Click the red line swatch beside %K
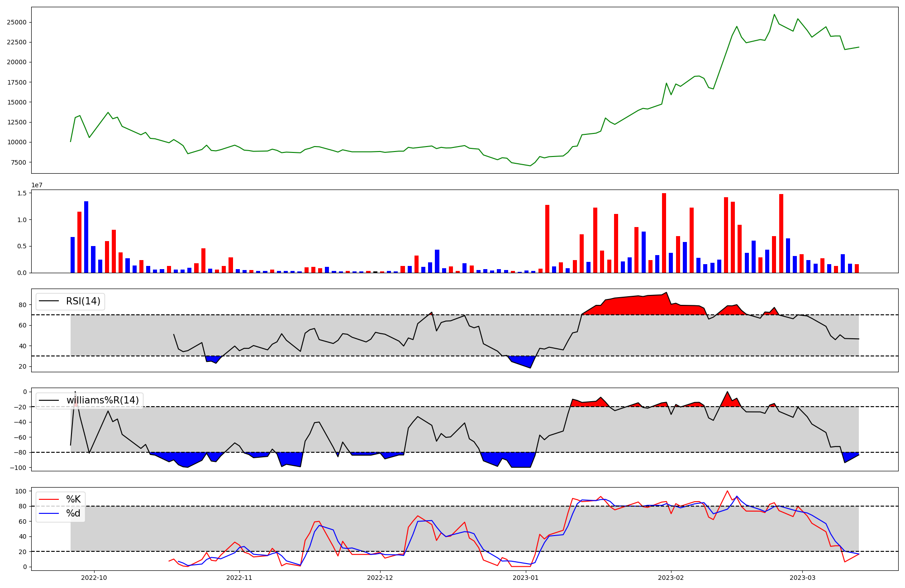 point(49,499)
